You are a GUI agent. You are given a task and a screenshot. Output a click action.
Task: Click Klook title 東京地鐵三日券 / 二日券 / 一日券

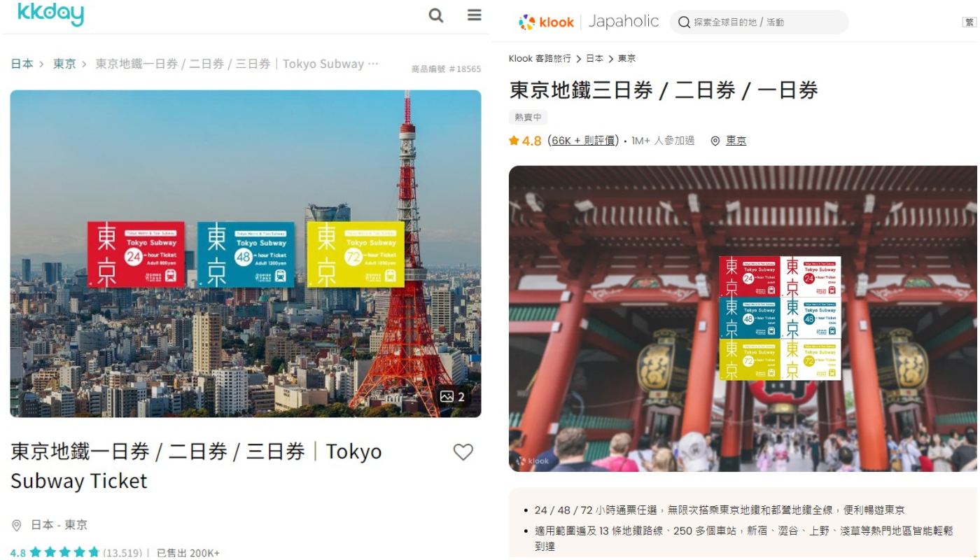pos(664,90)
